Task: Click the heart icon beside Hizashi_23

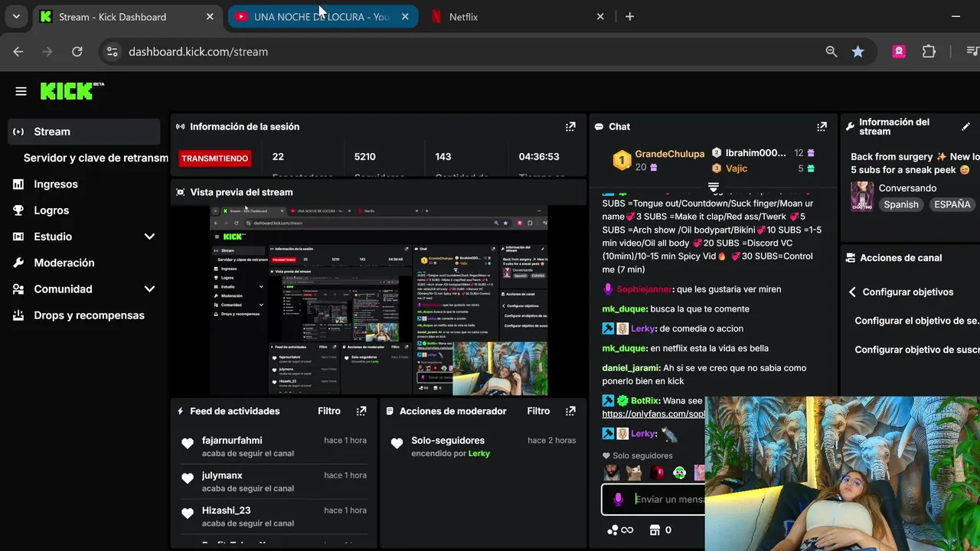Action: [188, 514]
